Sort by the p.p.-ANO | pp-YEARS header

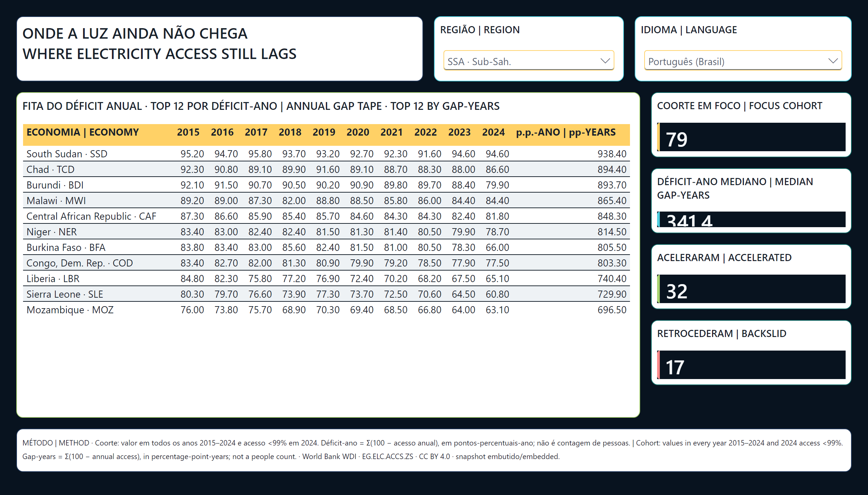(x=566, y=132)
